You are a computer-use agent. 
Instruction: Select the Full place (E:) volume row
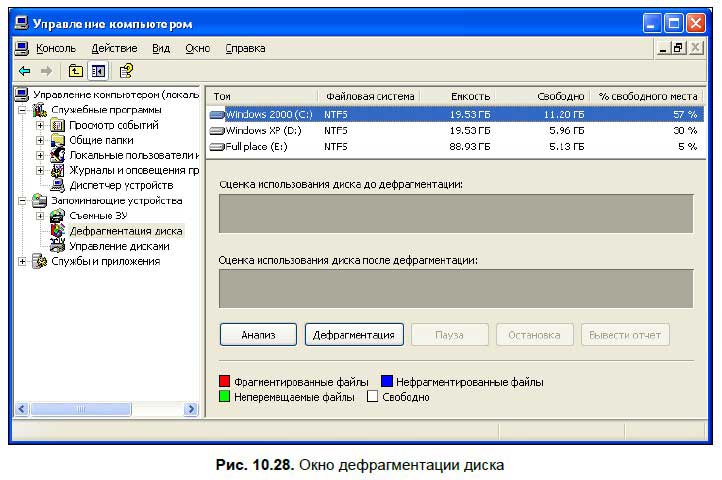pos(456,146)
